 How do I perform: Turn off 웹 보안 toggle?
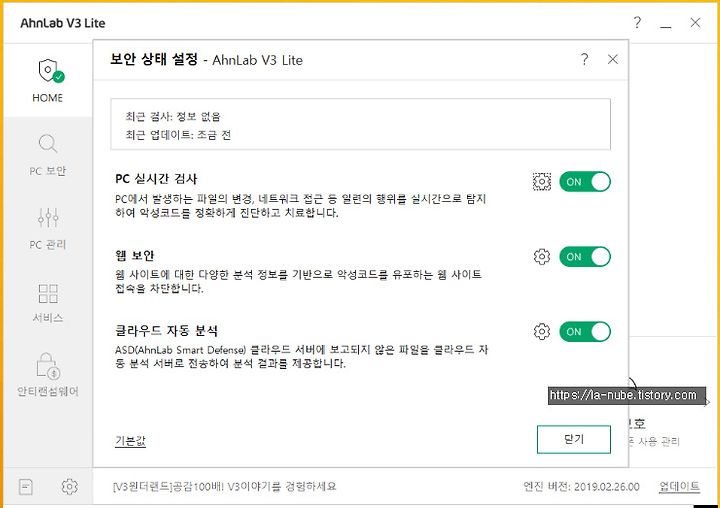click(x=585, y=257)
